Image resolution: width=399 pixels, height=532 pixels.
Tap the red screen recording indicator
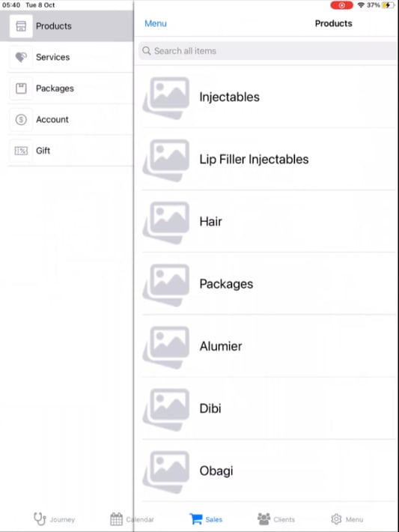(x=341, y=5)
